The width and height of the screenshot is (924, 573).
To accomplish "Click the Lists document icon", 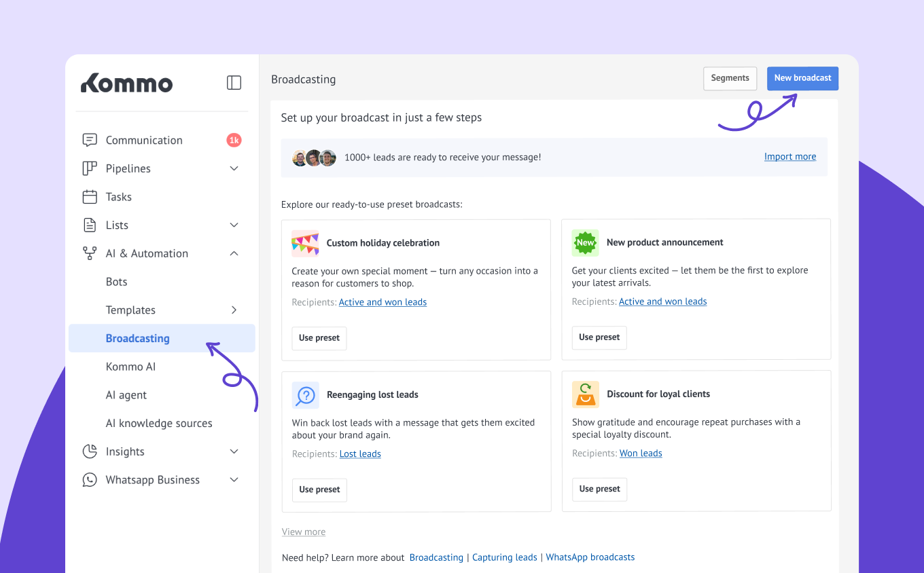I will [90, 225].
